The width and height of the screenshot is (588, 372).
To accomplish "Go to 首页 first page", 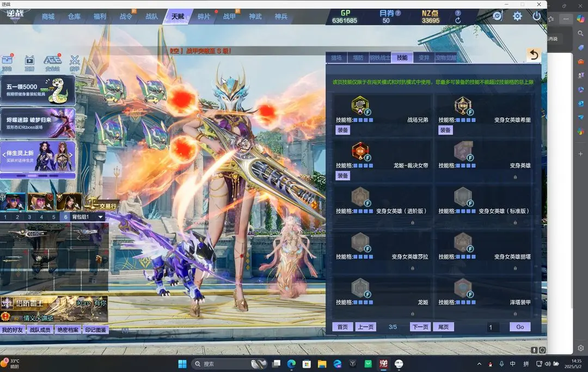I will tap(342, 327).
